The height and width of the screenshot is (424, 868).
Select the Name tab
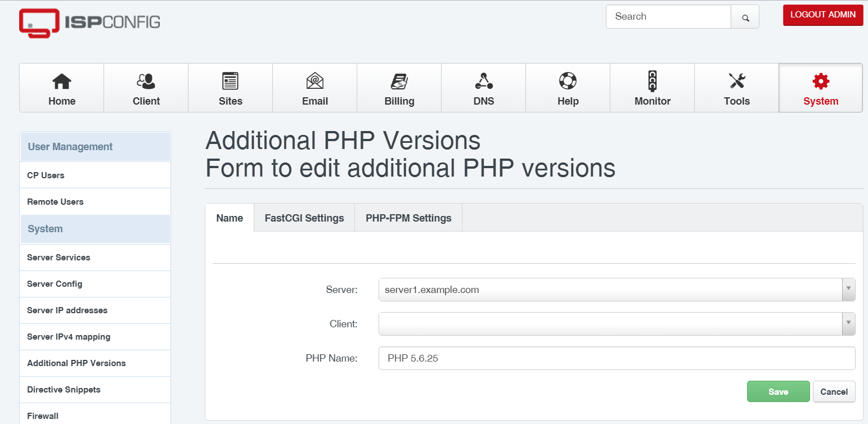pos(230,218)
